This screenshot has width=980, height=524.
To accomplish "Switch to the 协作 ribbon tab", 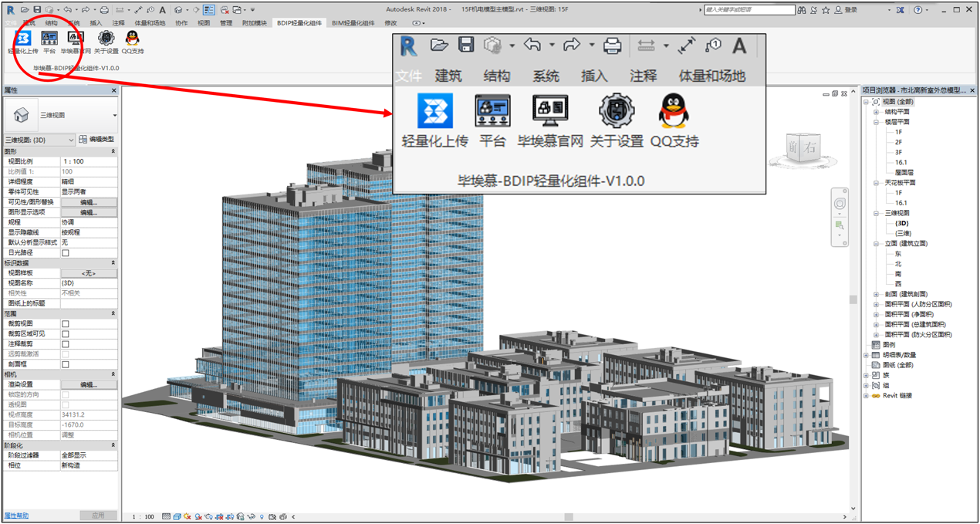I will [x=181, y=23].
